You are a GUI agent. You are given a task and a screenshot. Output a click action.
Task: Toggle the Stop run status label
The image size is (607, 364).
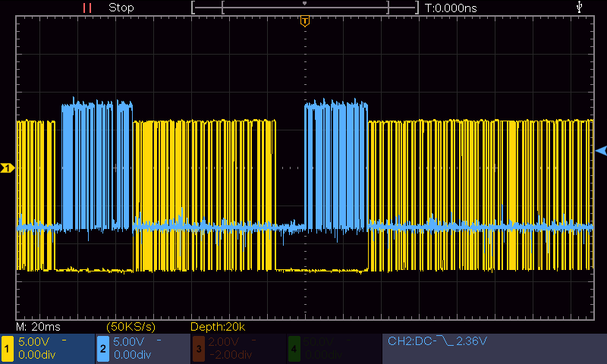point(121,8)
